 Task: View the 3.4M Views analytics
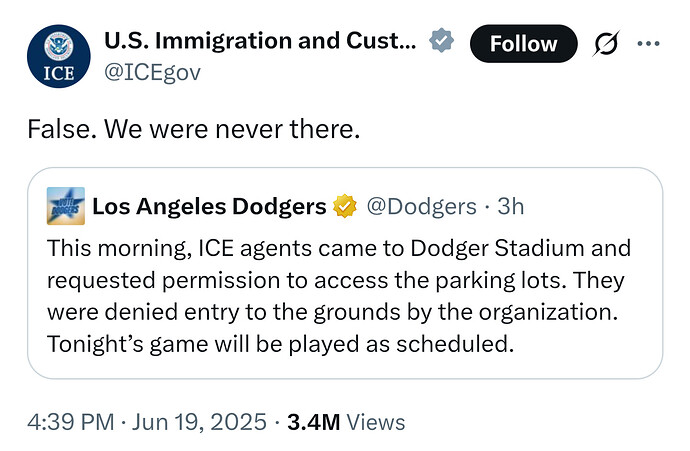[x=346, y=422]
